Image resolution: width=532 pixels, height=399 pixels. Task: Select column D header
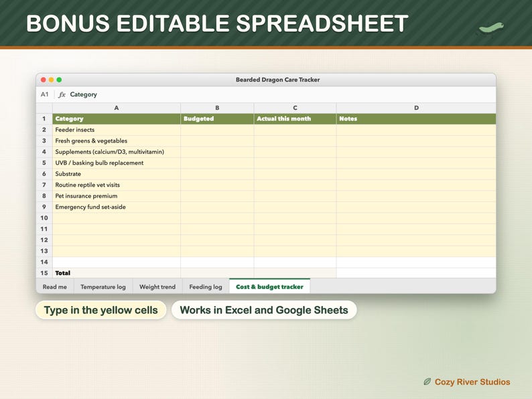tap(416, 108)
